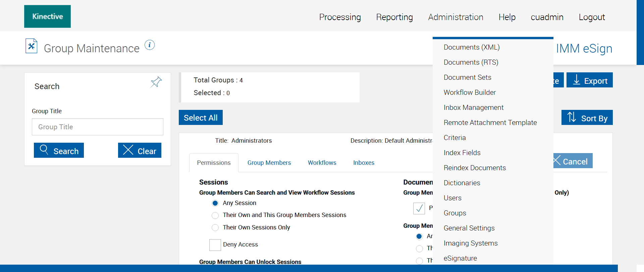
Task: Switch to the Group Members tab
Action: (269, 163)
